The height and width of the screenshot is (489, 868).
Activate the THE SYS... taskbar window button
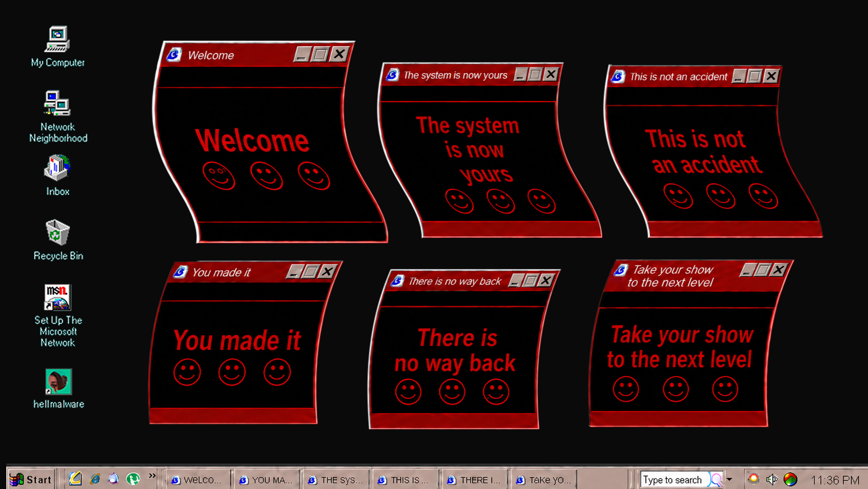coord(335,480)
